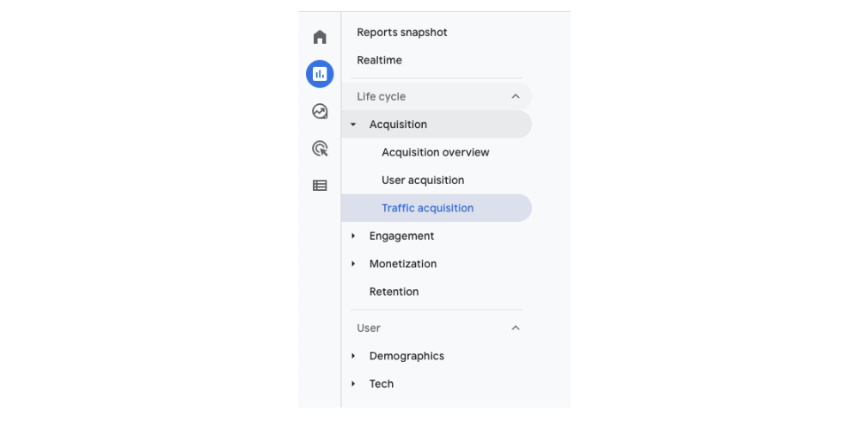
Task: Open Acquisition overview report
Action: pyautogui.click(x=436, y=152)
